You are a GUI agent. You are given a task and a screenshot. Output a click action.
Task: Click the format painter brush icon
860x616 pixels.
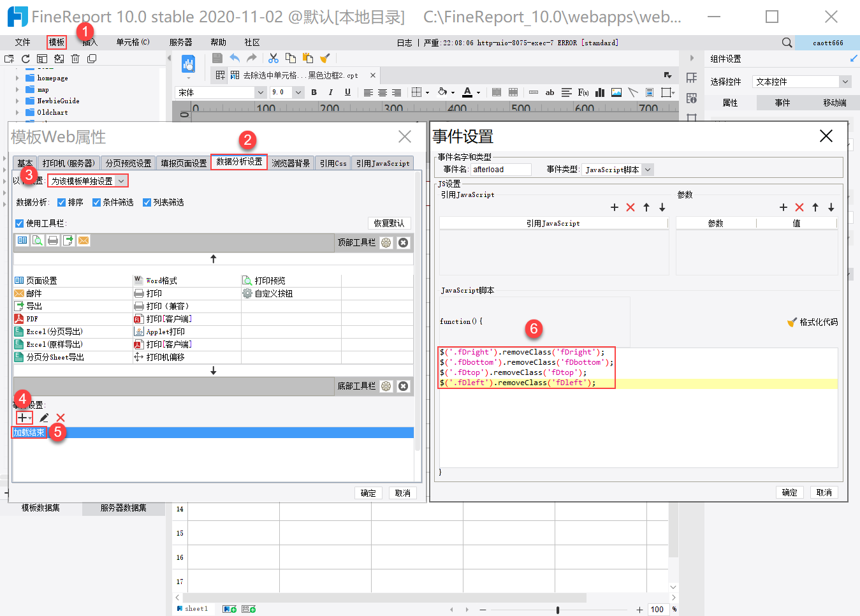click(325, 58)
